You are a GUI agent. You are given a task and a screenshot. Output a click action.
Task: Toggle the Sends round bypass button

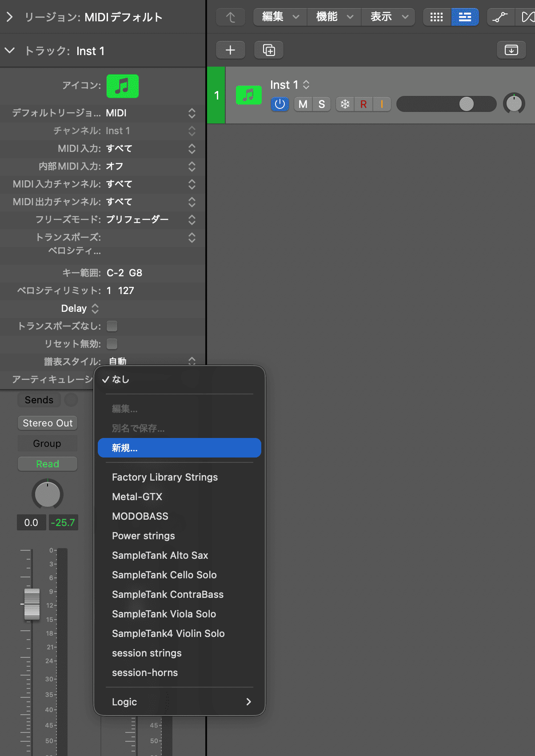(x=71, y=400)
